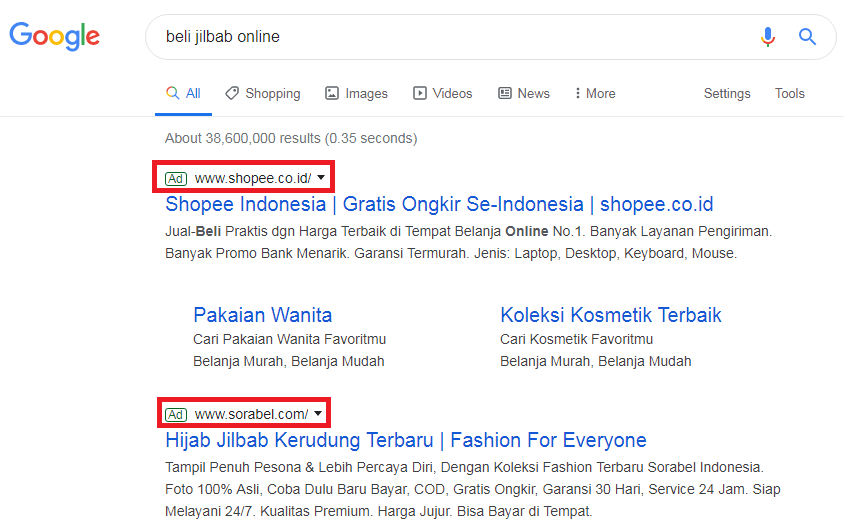The height and width of the screenshot is (526, 844).
Task: Switch to the Images tab
Action: coord(356,93)
